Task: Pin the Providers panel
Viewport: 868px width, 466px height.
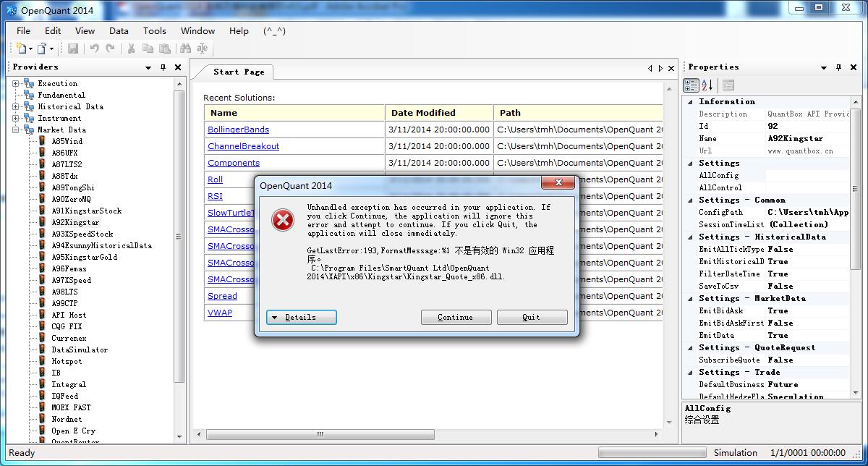Action: [163, 67]
